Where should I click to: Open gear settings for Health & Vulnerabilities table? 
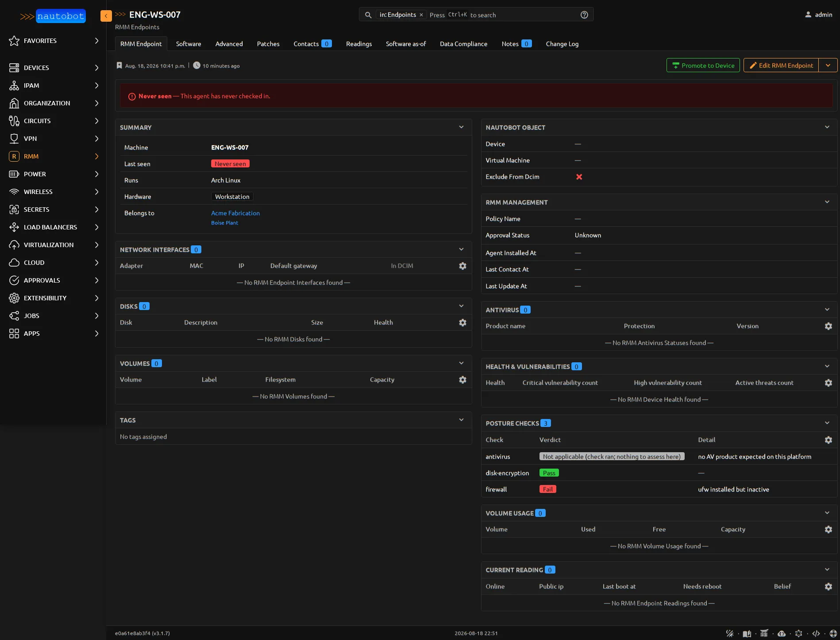tap(828, 383)
